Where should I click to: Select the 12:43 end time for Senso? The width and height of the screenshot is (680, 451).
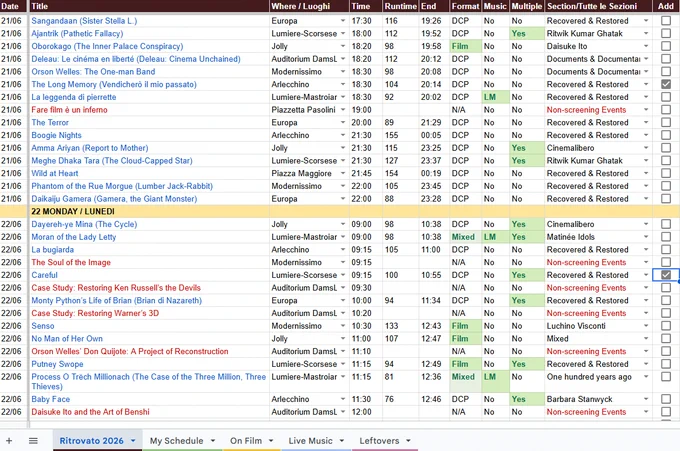tap(434, 326)
